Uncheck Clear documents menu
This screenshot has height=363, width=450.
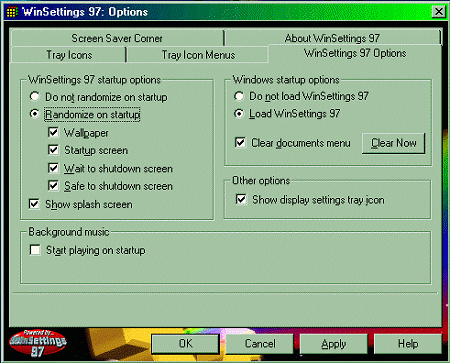[x=240, y=143]
